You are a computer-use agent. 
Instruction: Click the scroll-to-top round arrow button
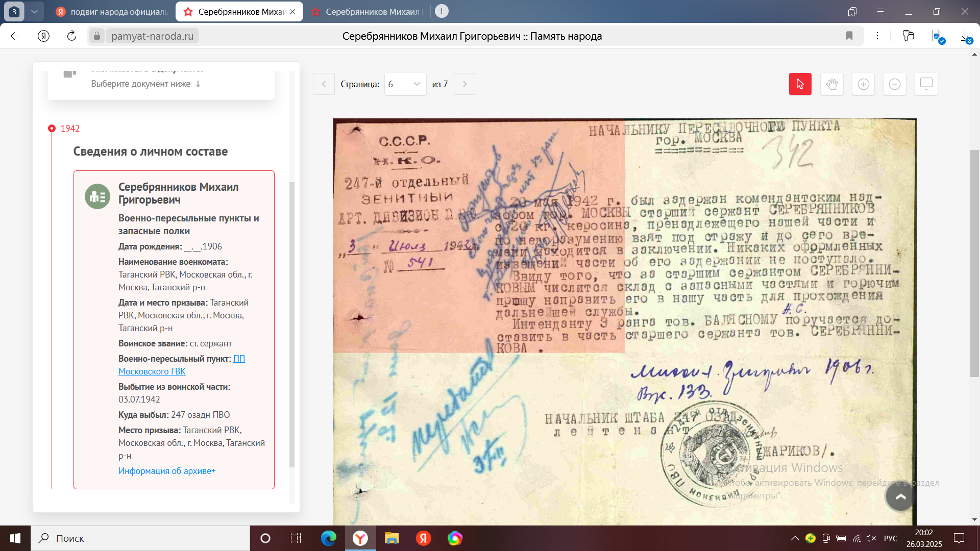coord(900,496)
